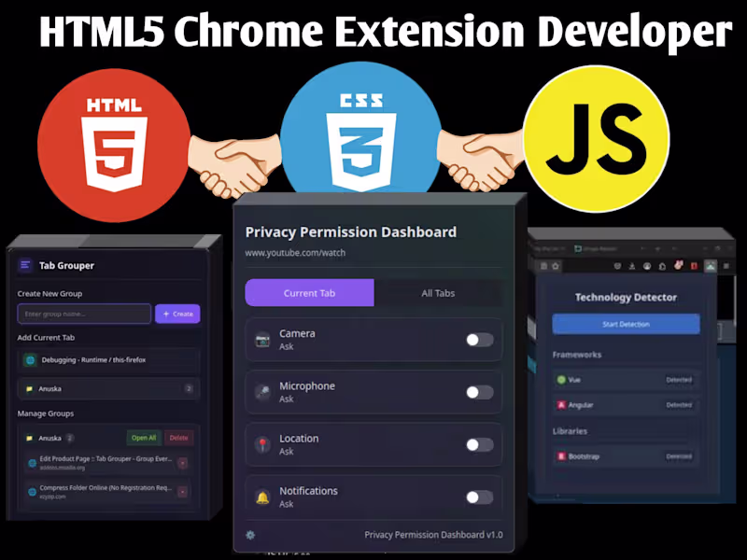This screenshot has height=560, width=747.
Task: Click the downloads arrow in browser toolbar
Action: click(632, 266)
